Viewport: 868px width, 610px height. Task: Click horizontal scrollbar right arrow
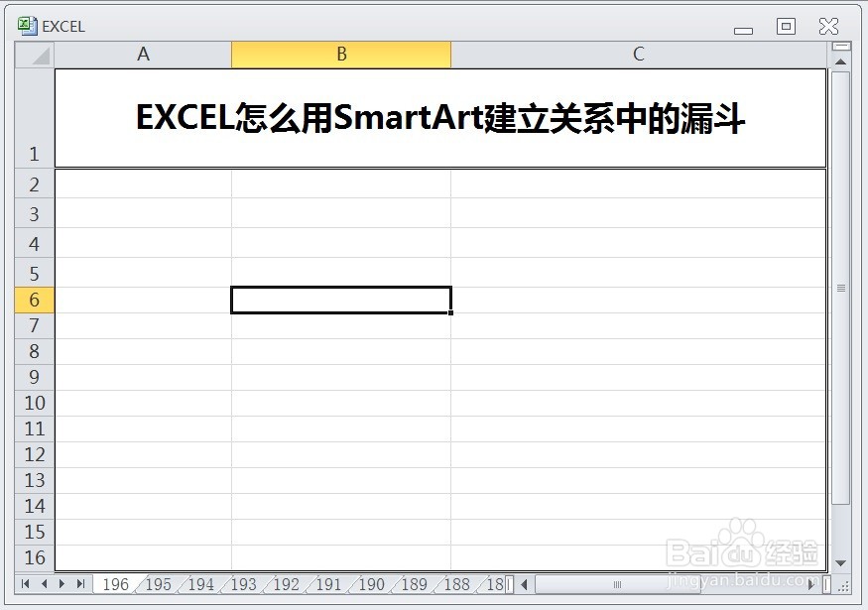(x=811, y=584)
